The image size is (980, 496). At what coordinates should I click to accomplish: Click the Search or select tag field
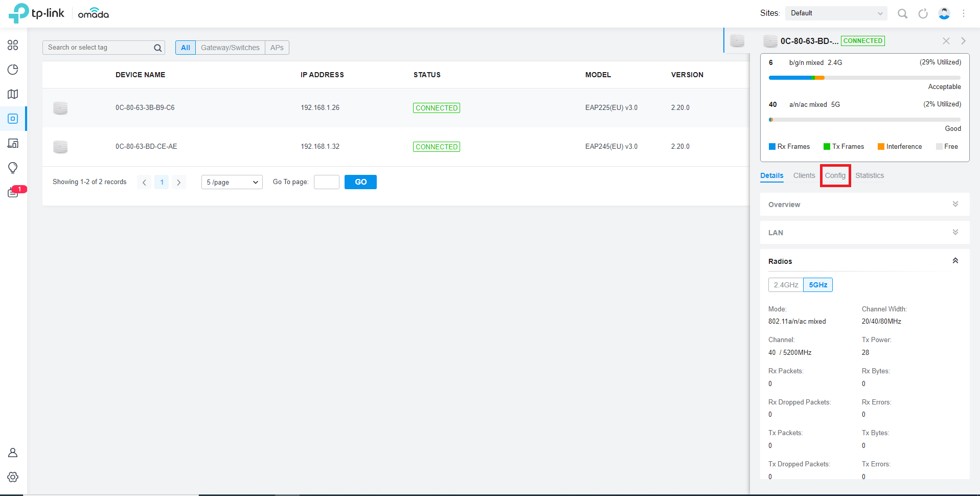coord(100,48)
